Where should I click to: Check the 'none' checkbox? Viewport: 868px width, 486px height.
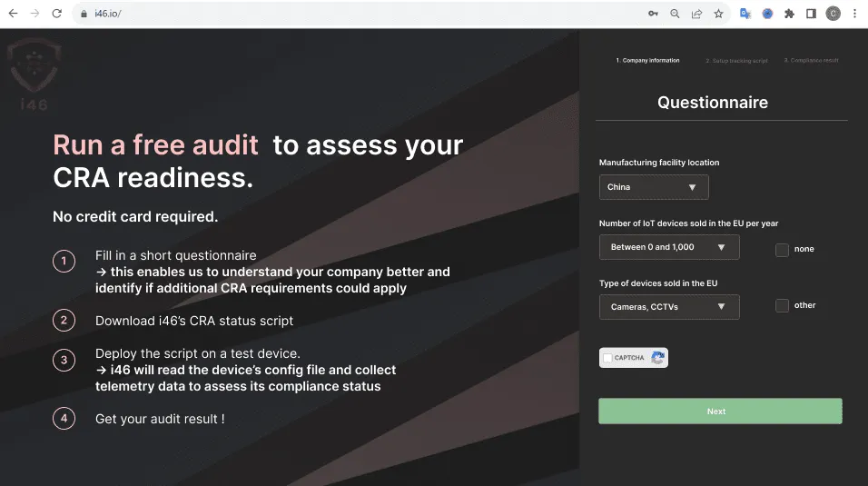coord(782,250)
